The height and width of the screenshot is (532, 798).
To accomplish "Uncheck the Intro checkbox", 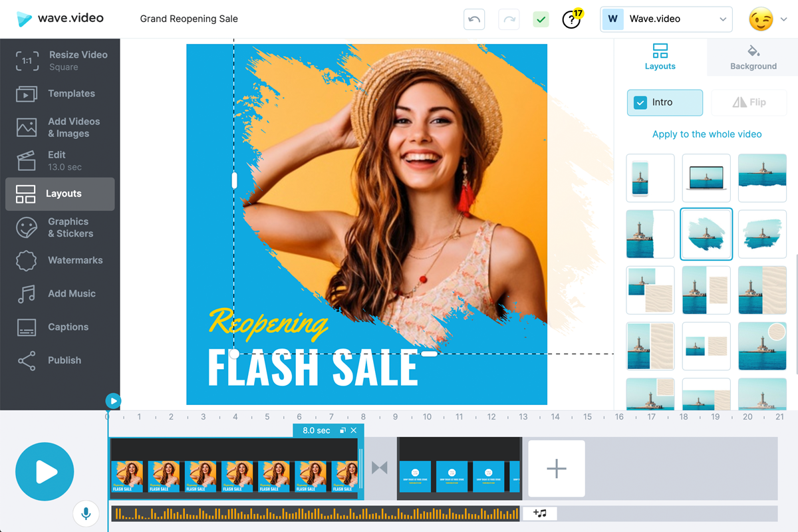I will tap(640, 102).
